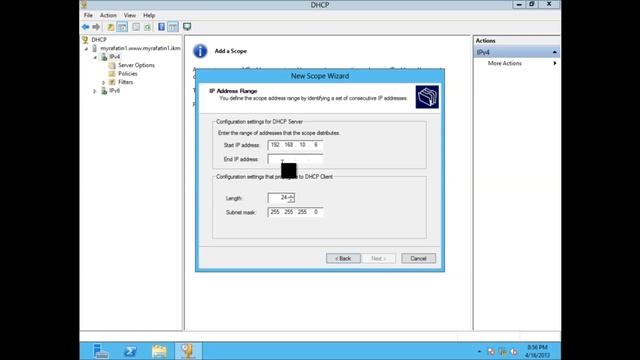
Task: Open Server Manager from the taskbar
Action: (x=100, y=351)
